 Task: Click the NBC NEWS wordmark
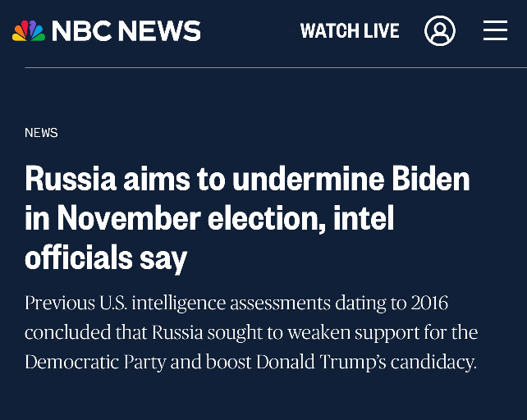pyautogui.click(x=126, y=31)
